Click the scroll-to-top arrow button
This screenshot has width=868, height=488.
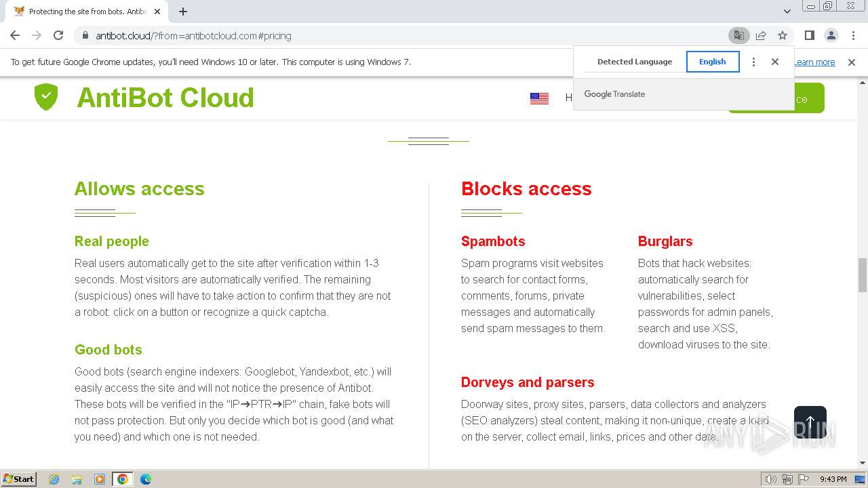pos(810,422)
